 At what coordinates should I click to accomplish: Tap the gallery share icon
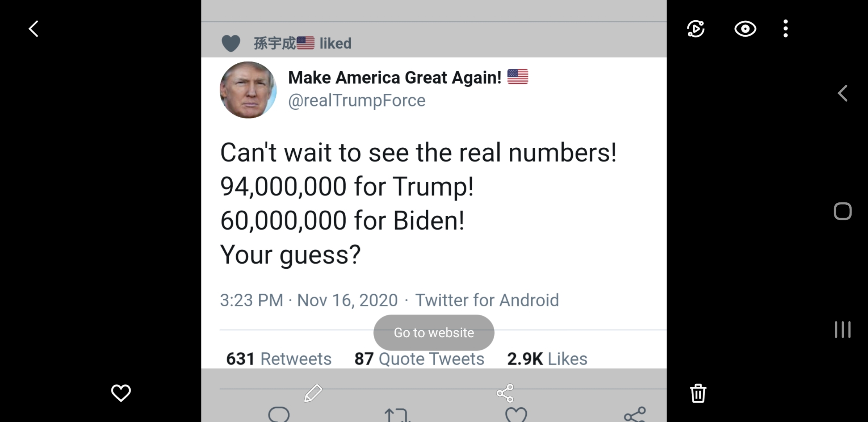coord(505,393)
